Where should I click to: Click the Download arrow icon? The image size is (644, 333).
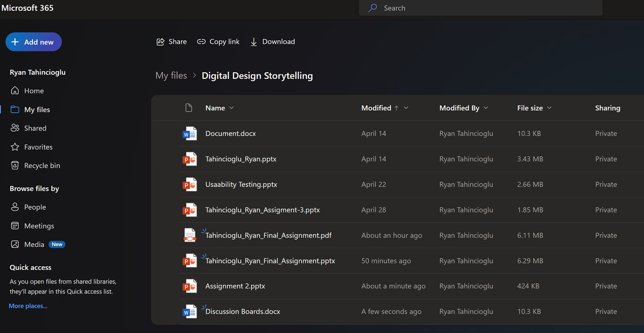tap(254, 42)
